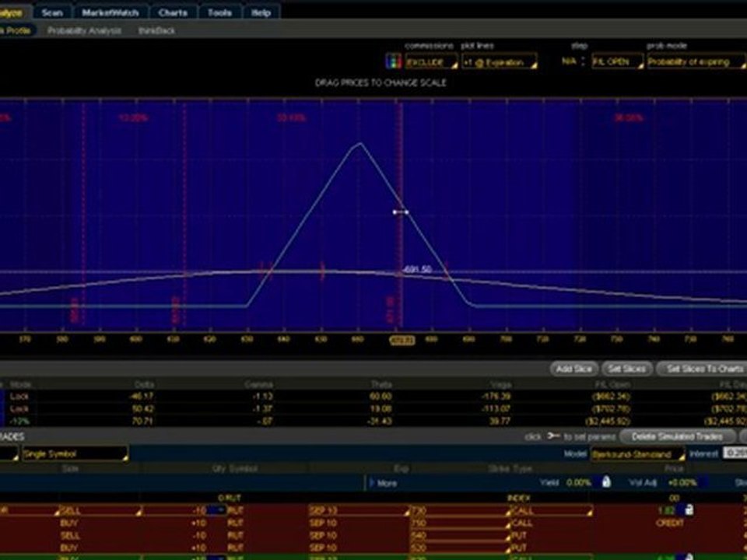Open the Tools tab
This screenshot has height=560, width=747.
pos(219,12)
